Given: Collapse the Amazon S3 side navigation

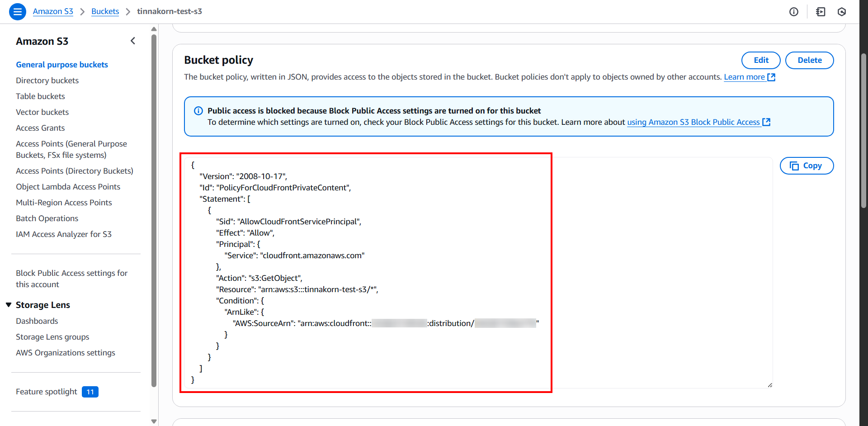Looking at the screenshot, I should 133,41.
